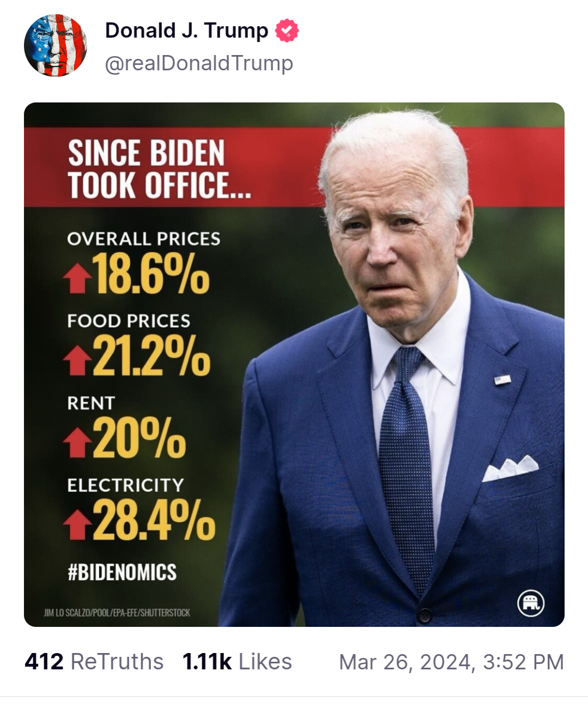
Task: Click the elephant logo in image corner
Action: tap(530, 602)
